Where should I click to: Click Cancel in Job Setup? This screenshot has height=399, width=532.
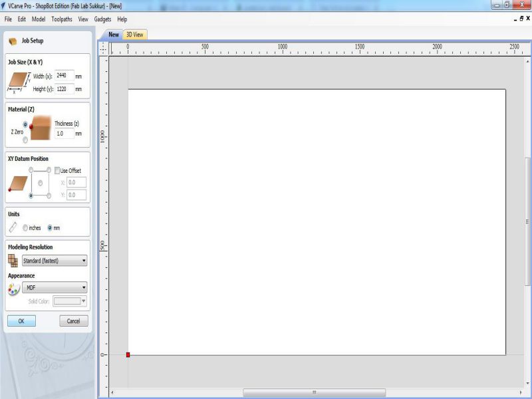(x=74, y=321)
